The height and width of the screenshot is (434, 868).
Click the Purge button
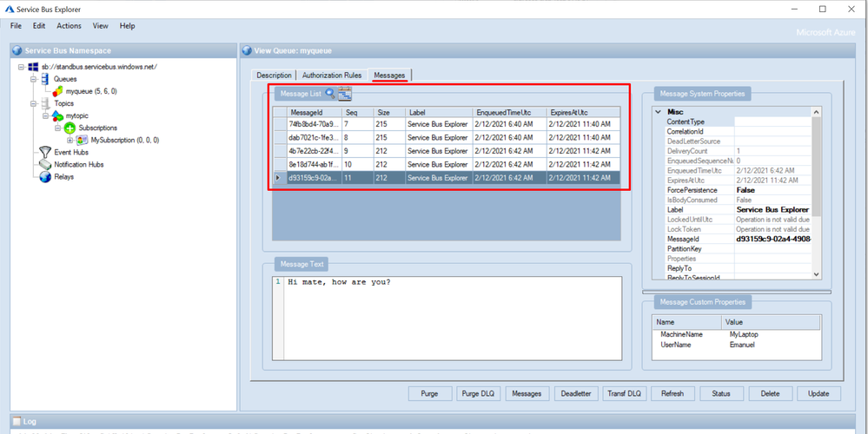[429, 394]
